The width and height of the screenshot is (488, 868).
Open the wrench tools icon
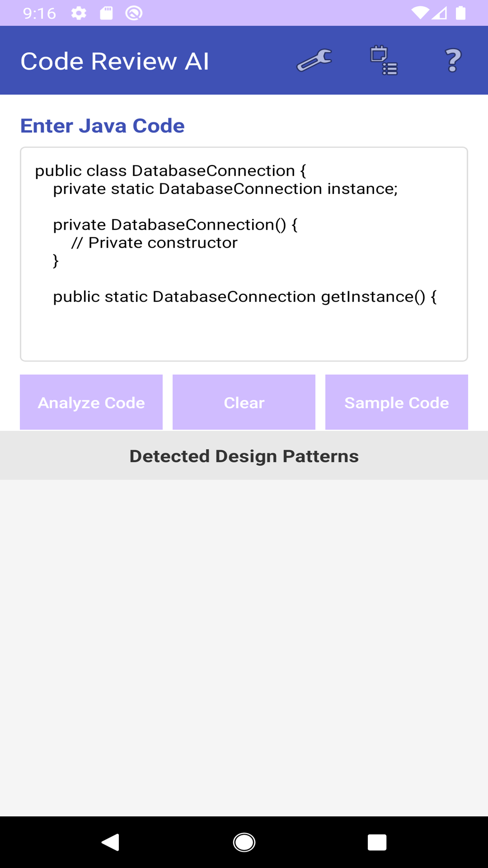pos(314,61)
